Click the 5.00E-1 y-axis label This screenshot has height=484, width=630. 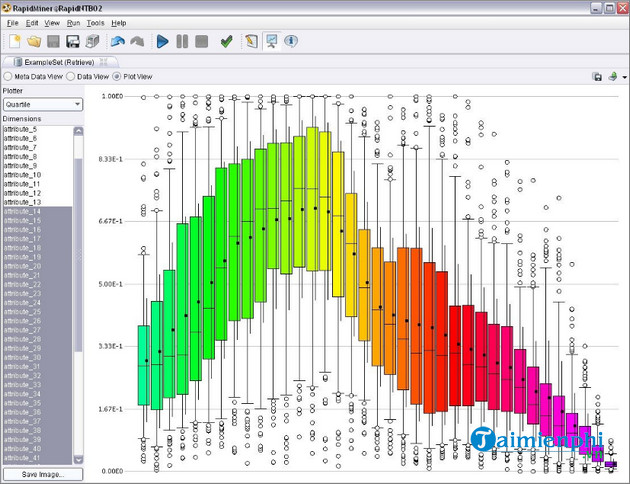tap(110, 284)
